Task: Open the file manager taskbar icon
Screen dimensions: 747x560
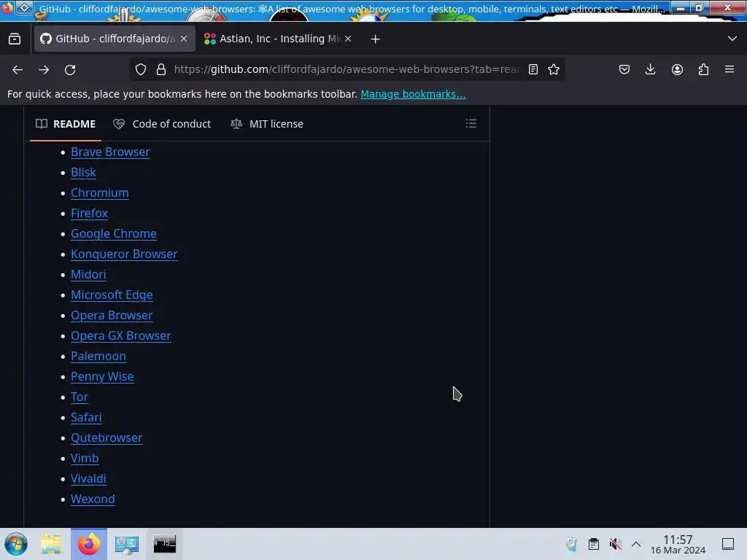Action: [51, 544]
